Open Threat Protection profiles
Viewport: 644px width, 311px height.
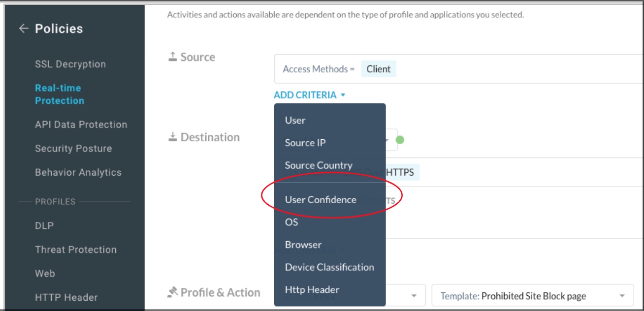76,249
